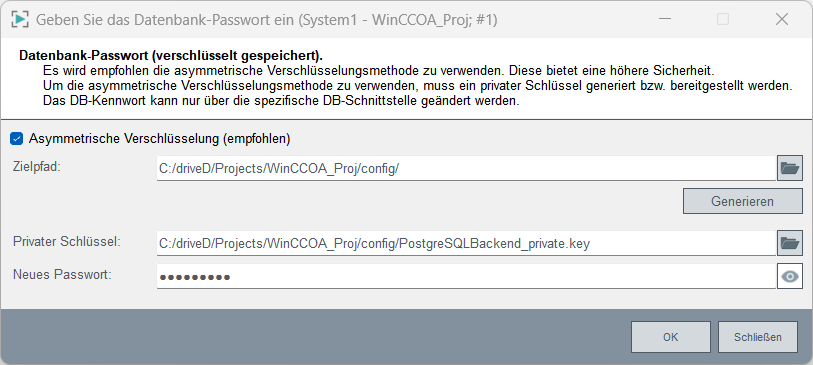
Task: Click the greyed-out maximize window button
Action: [x=723, y=20]
